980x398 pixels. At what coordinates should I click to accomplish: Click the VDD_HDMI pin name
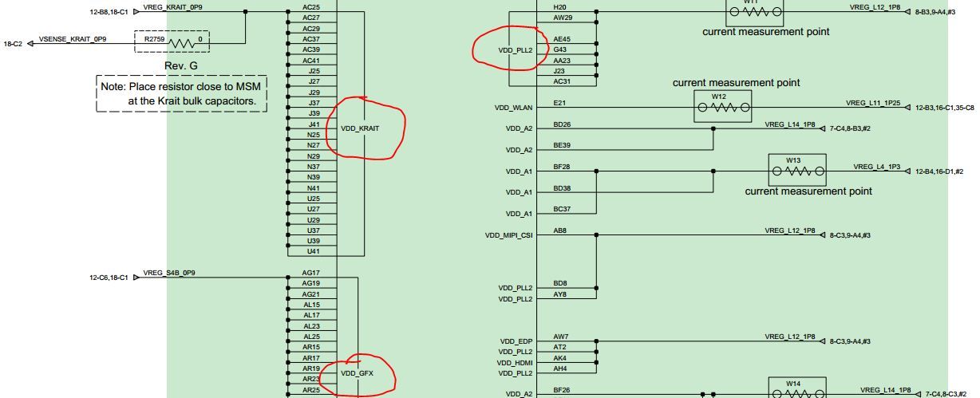point(514,363)
